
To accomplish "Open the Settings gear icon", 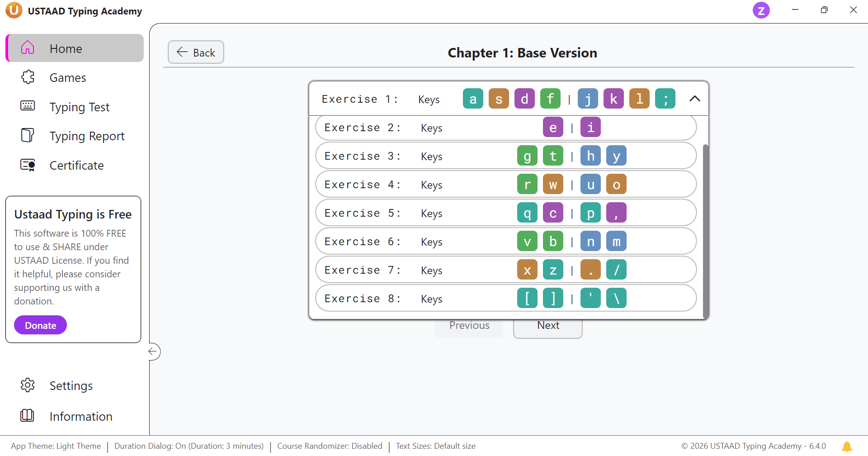I will point(28,385).
